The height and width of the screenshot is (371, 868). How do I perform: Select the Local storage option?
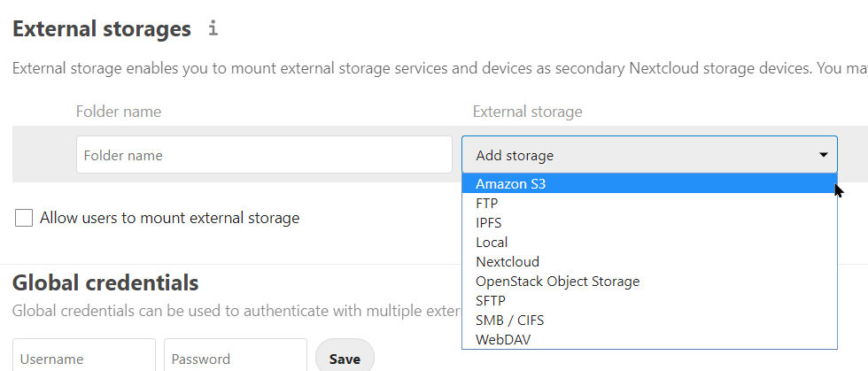click(492, 243)
